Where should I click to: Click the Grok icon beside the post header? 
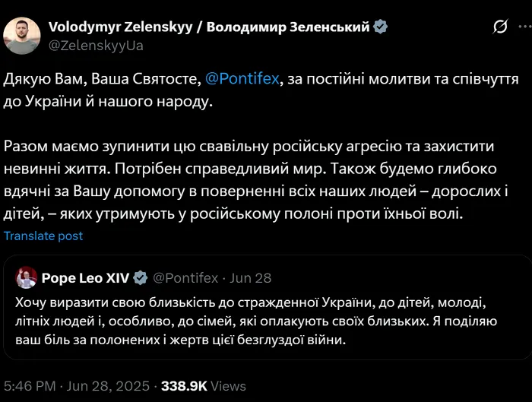coord(500,27)
